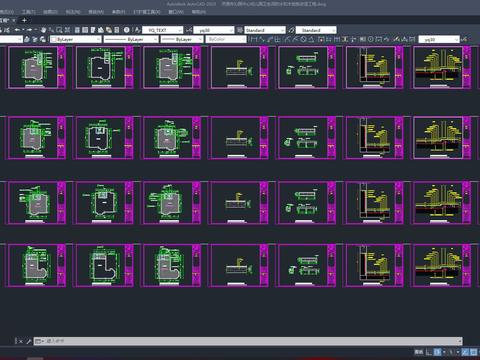Click the Linear dimension tool icon
The height and width of the screenshot is (360, 480).
point(254,39)
